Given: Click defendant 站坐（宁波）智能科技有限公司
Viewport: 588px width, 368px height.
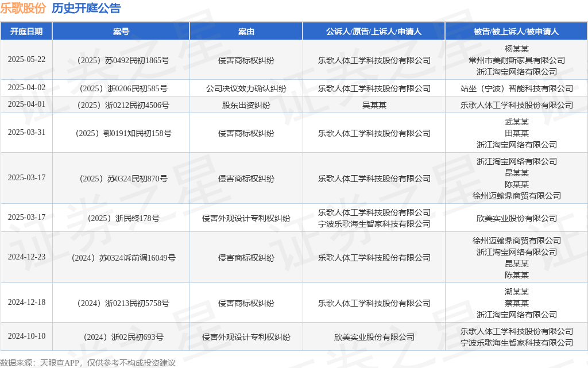Looking at the screenshot, I should [516, 88].
